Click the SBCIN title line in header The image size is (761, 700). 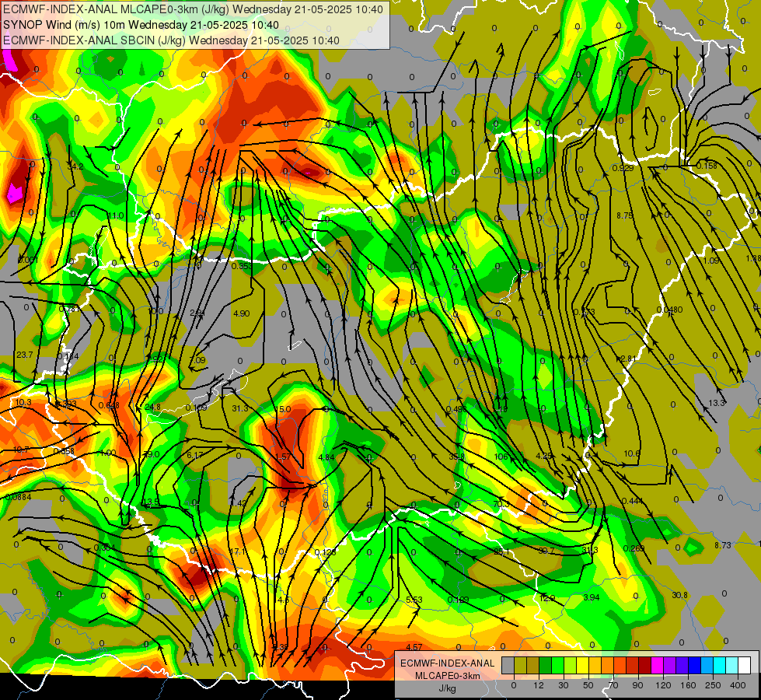pyautogui.click(x=171, y=40)
